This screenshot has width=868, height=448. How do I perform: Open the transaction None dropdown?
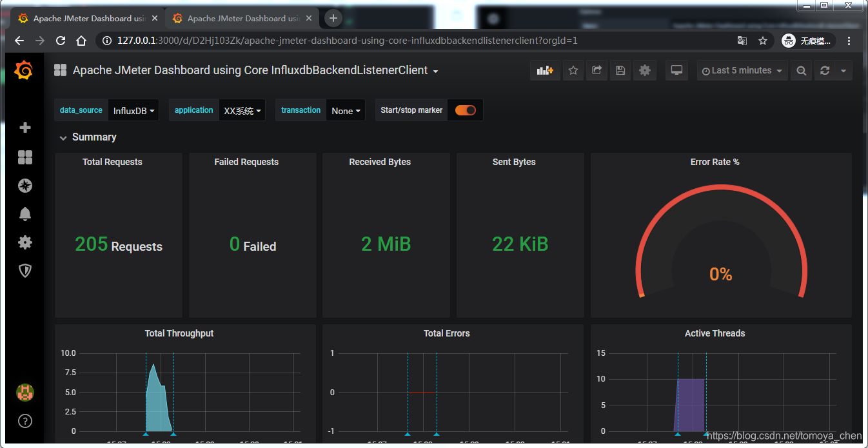pyautogui.click(x=346, y=110)
